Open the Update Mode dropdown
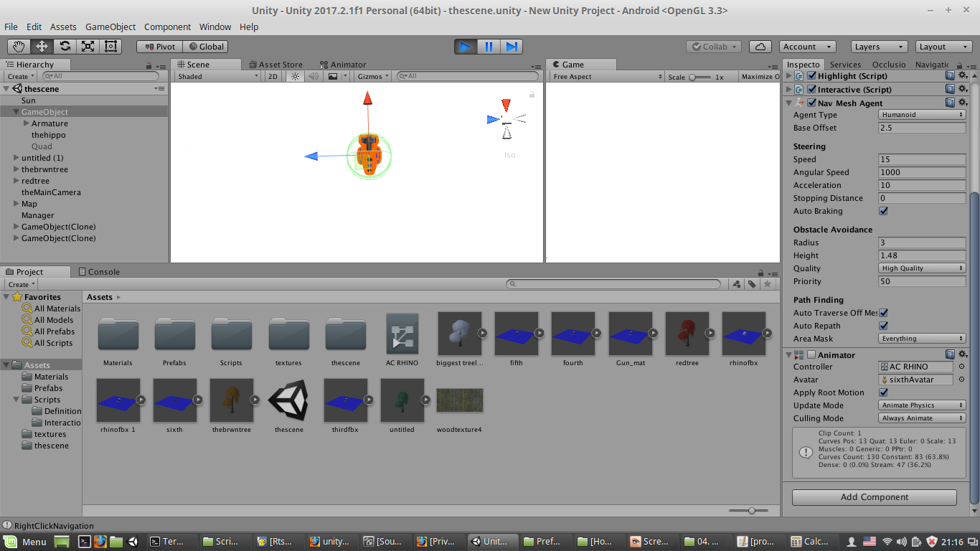 pyautogui.click(x=922, y=405)
